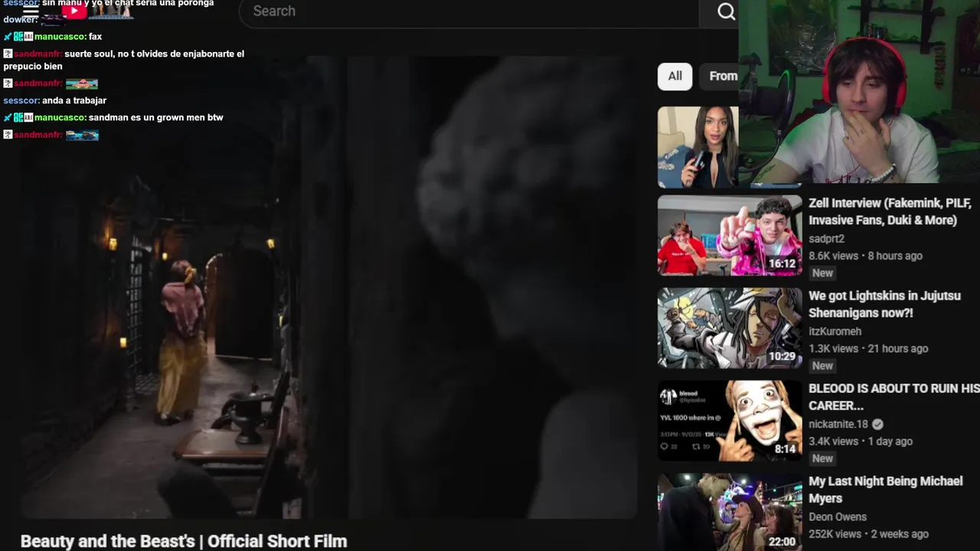The height and width of the screenshot is (551, 980).
Task: Click the verified badge beside nickatnite.18
Action: click(x=877, y=424)
